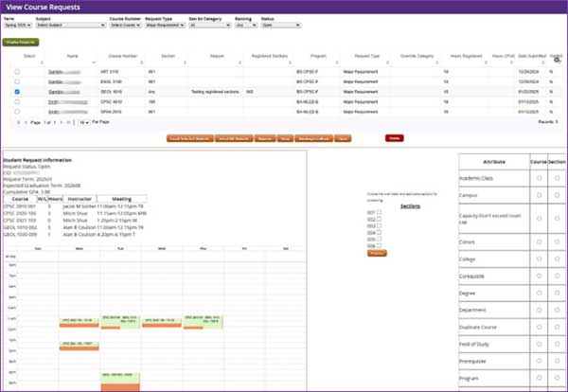Uncheck the selected GEOL 1010 request row
The width and height of the screenshot is (568, 392).
pyautogui.click(x=17, y=92)
